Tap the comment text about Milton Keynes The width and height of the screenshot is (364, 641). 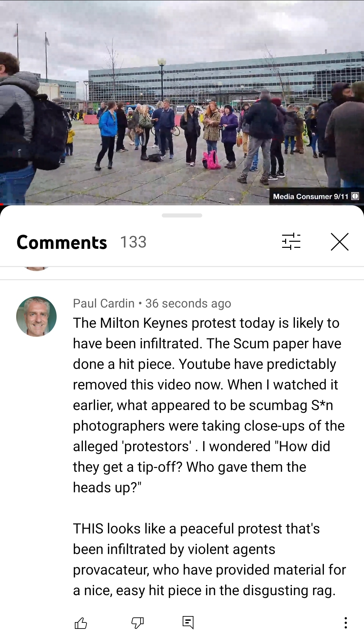[x=209, y=405]
